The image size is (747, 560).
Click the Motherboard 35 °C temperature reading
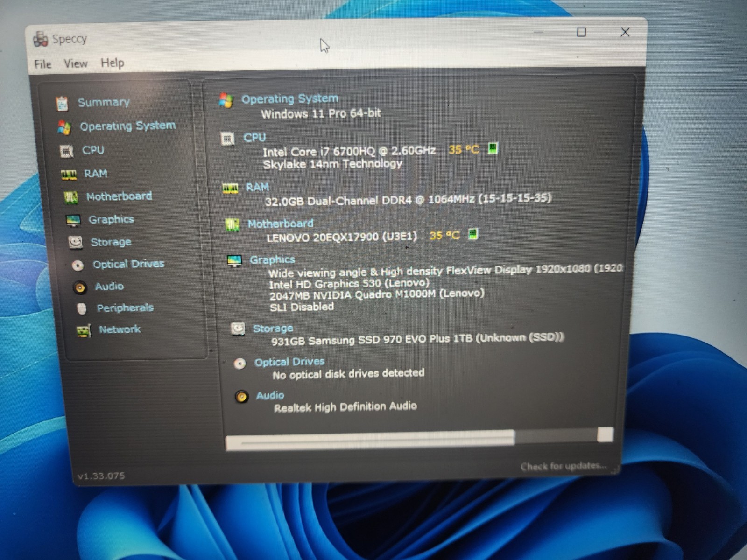(x=444, y=235)
